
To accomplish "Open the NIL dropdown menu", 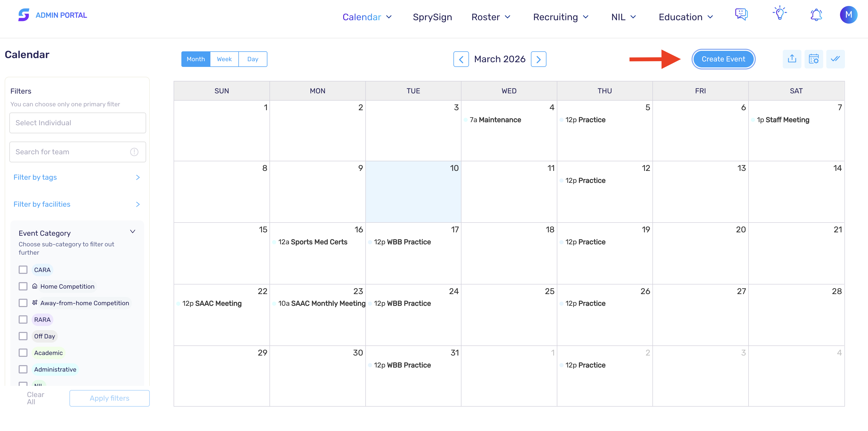I will point(623,17).
